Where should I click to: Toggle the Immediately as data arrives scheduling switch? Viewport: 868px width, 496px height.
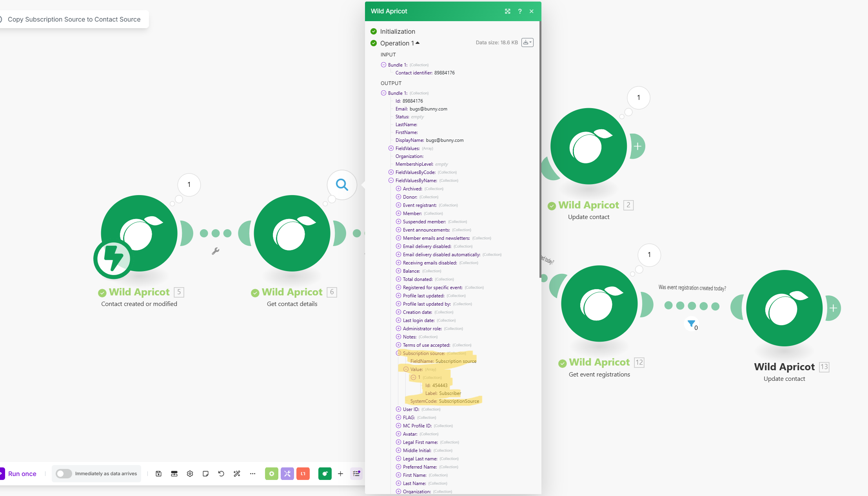[x=64, y=474]
